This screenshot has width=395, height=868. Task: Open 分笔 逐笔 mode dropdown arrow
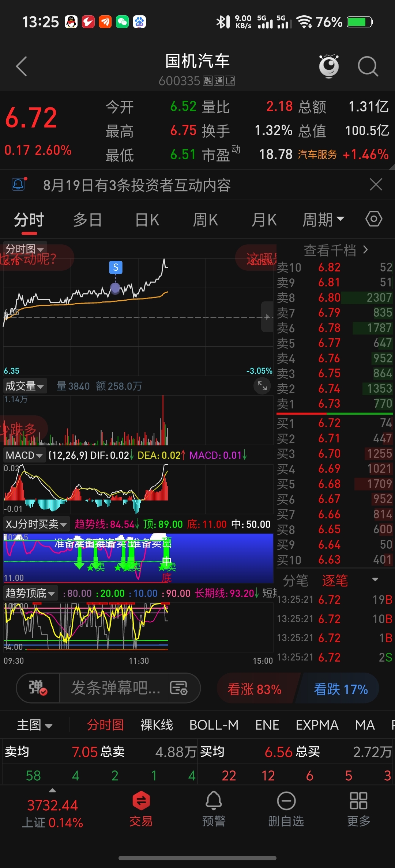(x=375, y=580)
